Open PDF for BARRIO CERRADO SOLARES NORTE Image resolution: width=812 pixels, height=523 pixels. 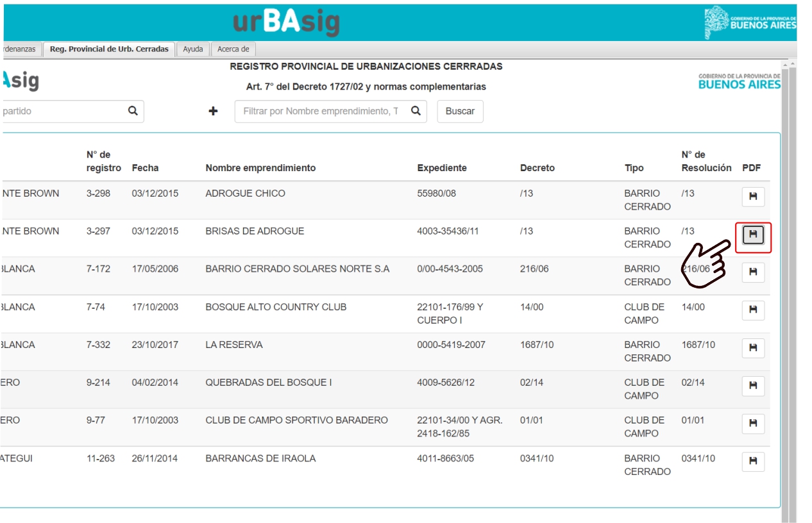pos(753,272)
